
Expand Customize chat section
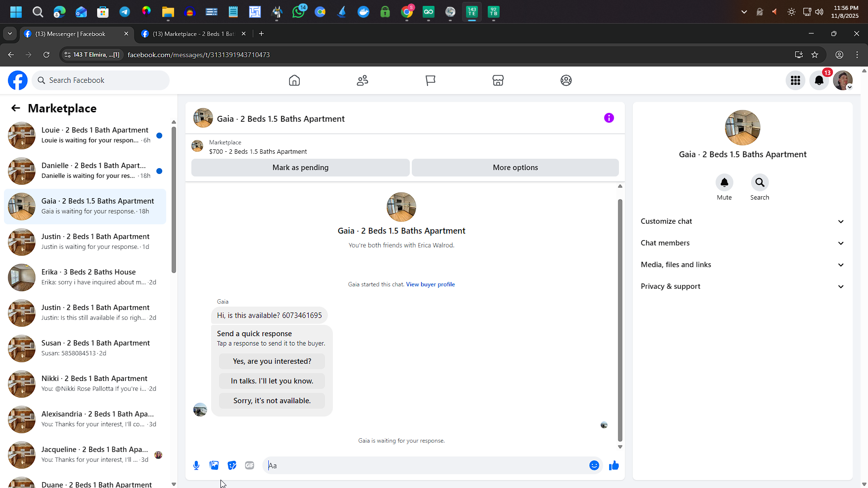743,221
